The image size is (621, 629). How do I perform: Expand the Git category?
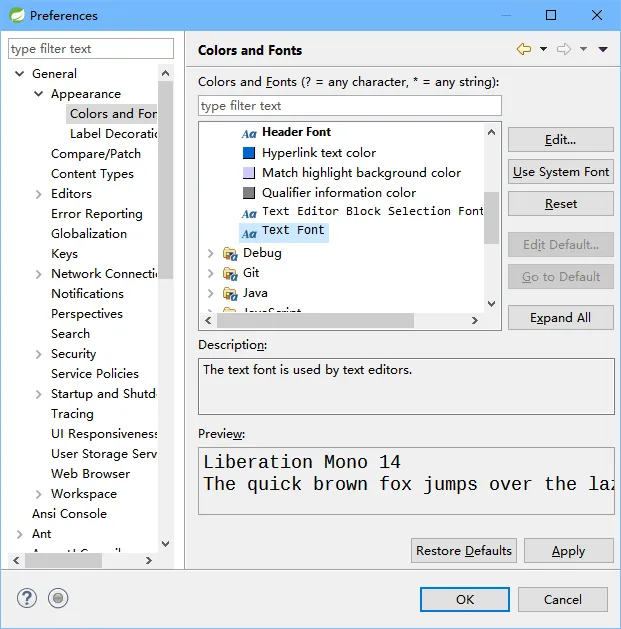point(211,274)
